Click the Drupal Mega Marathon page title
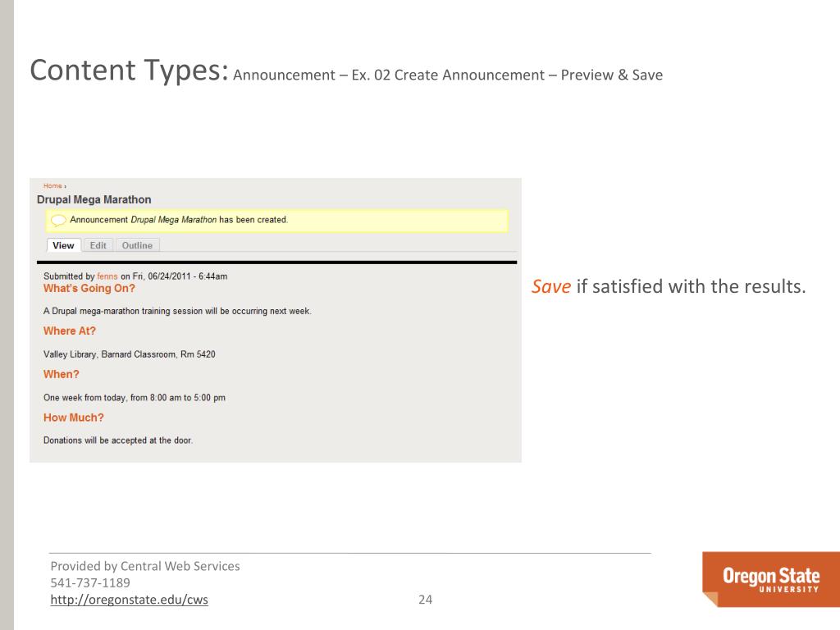 click(94, 200)
